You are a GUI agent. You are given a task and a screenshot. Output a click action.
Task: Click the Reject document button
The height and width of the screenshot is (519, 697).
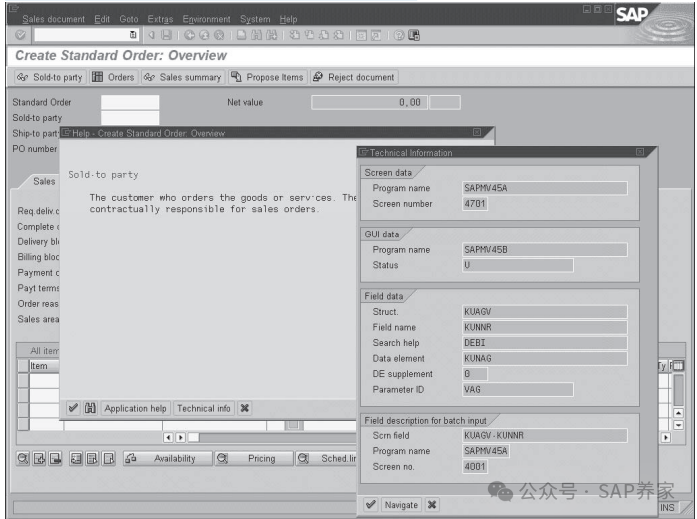point(354,77)
